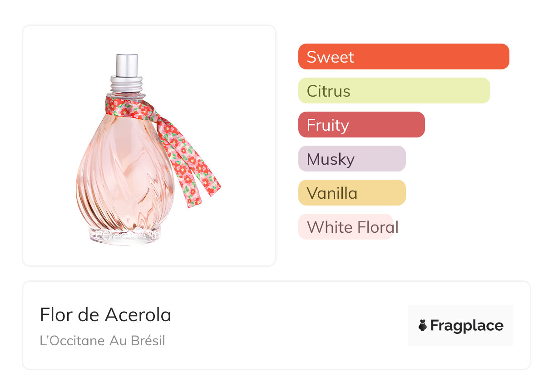Select the Citrus accord bar

click(394, 91)
